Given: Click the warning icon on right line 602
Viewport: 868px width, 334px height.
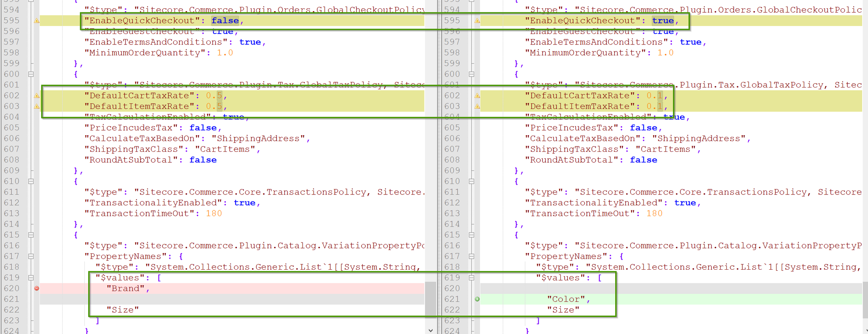Looking at the screenshot, I should pyautogui.click(x=477, y=96).
